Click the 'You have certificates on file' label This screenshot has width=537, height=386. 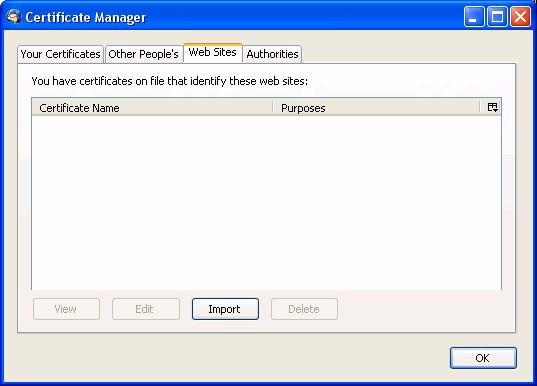(x=170, y=81)
